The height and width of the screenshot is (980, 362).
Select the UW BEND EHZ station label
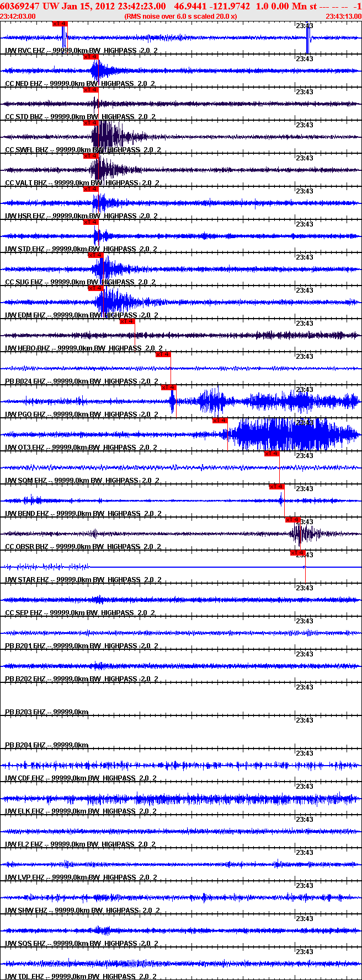[x=83, y=513]
